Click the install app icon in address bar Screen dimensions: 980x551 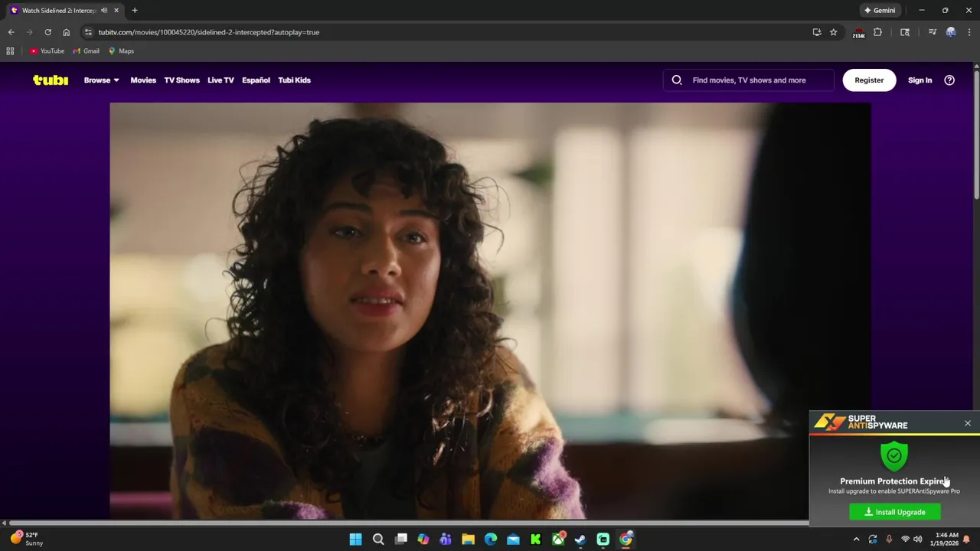(817, 32)
